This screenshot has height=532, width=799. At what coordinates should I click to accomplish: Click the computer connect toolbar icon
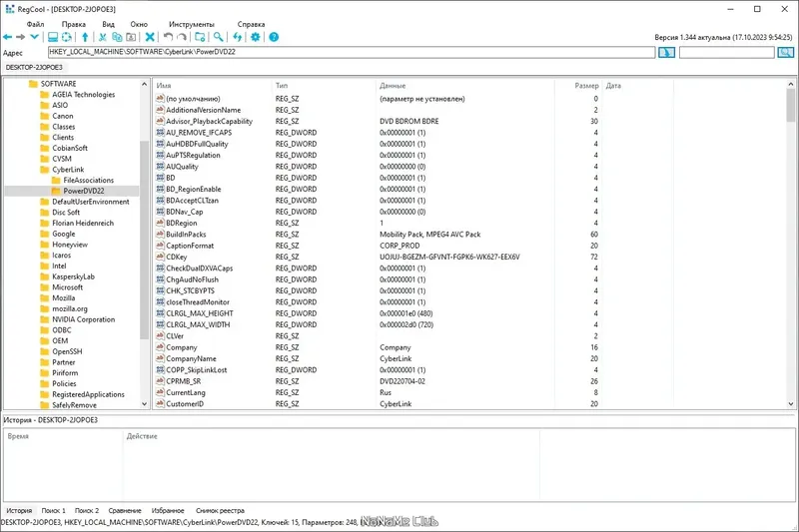[53, 37]
